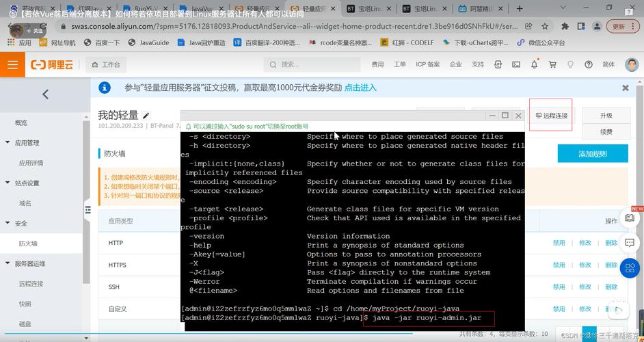Click the 远程连接 button
Screen dimensions: 644x342
click(x=551, y=116)
